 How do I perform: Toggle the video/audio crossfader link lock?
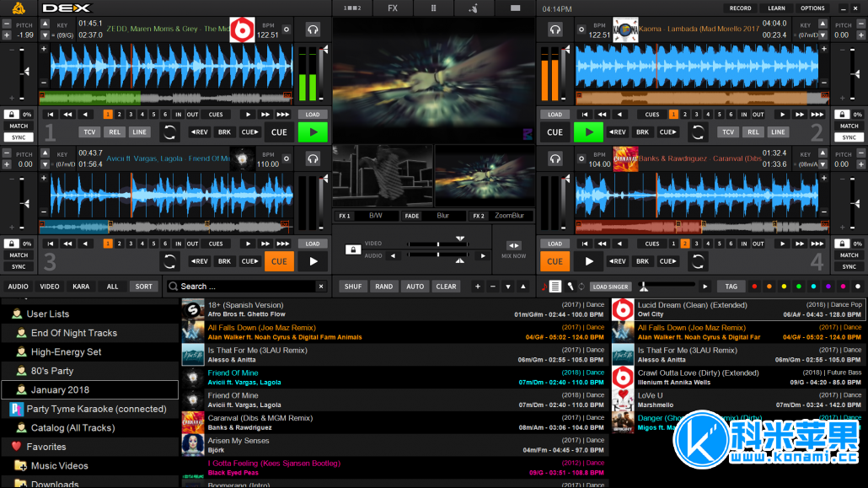(352, 249)
